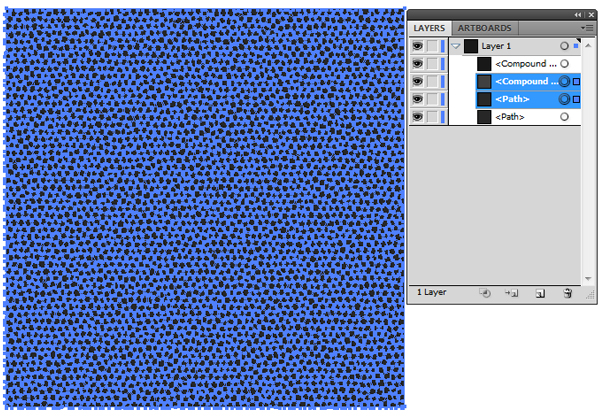This screenshot has width=600, height=416.
Task: Hide Layer 1 using its eye icon
Action: click(x=417, y=46)
